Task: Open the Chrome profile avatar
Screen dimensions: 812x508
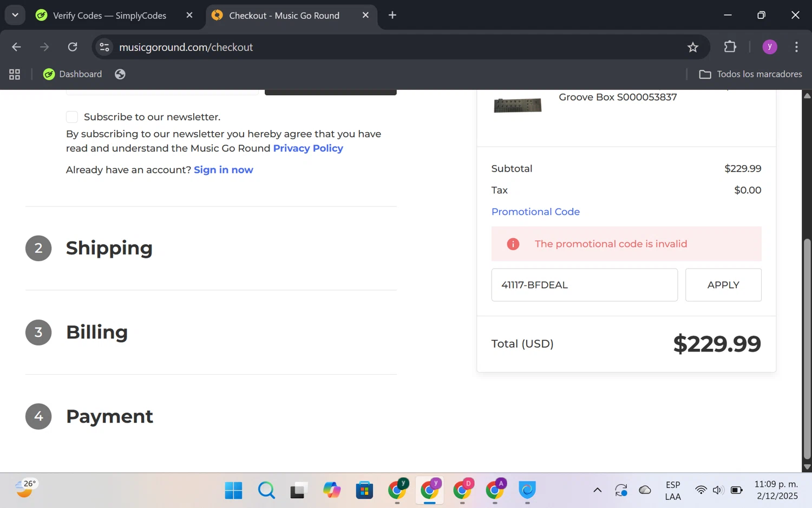Action: coord(770,47)
